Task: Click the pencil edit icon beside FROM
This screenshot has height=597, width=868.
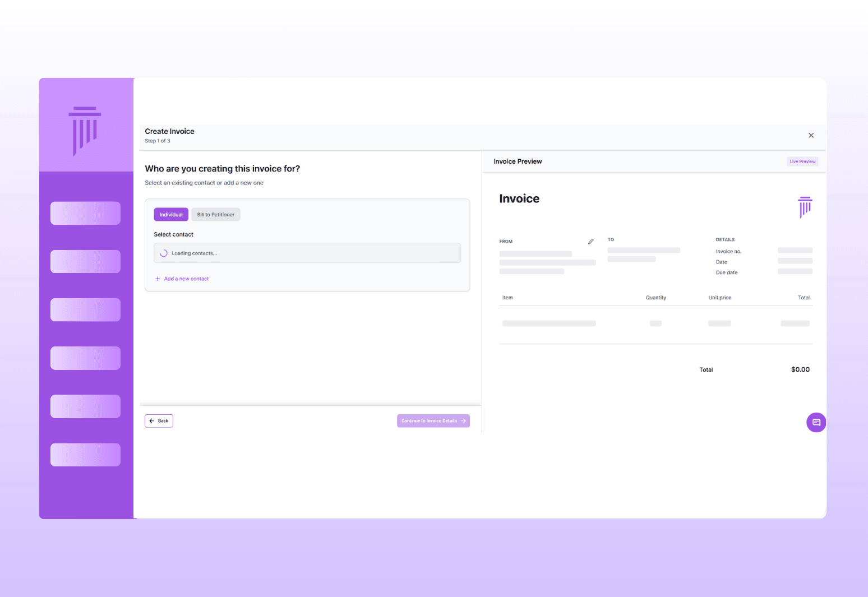Action: click(x=590, y=242)
